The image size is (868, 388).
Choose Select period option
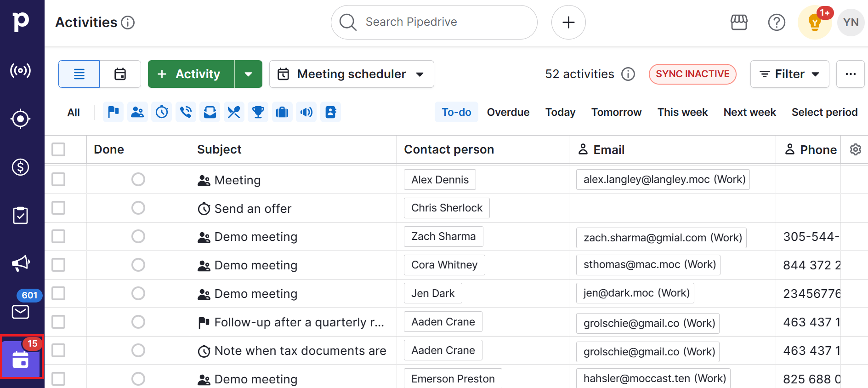coord(824,112)
